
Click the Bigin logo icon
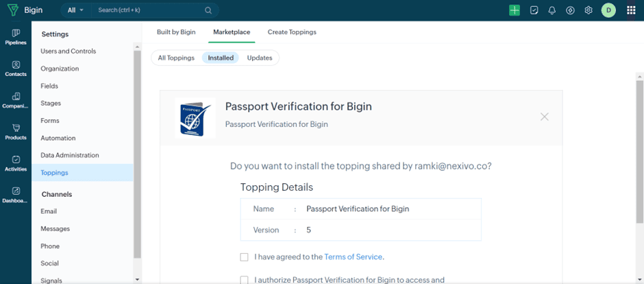pyautogui.click(x=13, y=10)
